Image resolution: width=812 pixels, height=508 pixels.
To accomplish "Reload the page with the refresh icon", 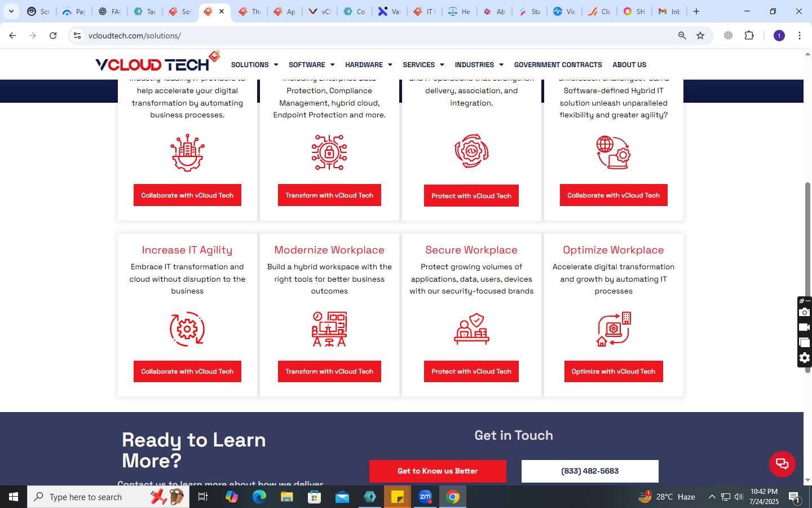I will [53, 36].
